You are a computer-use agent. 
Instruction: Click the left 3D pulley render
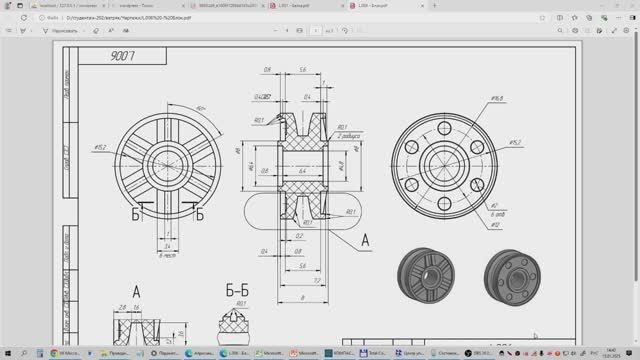coord(426,276)
